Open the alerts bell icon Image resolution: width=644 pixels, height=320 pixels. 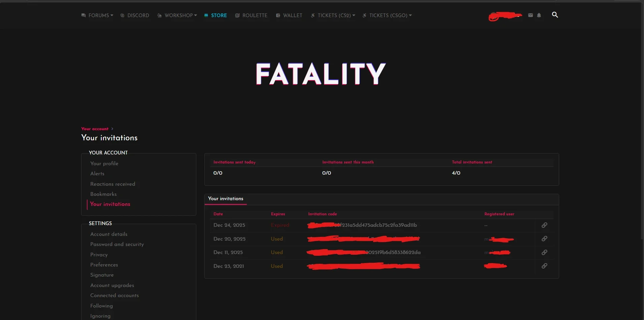[539, 15]
